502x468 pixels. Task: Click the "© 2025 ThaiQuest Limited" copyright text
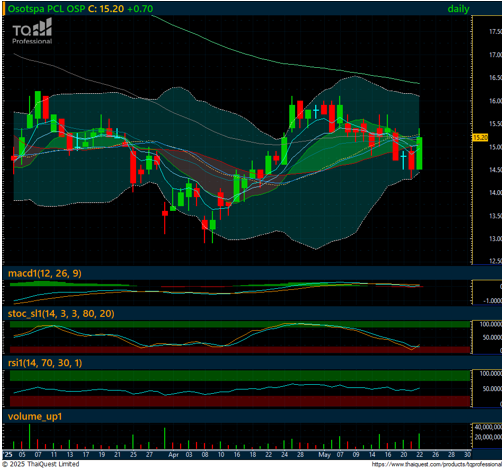click(x=41, y=464)
